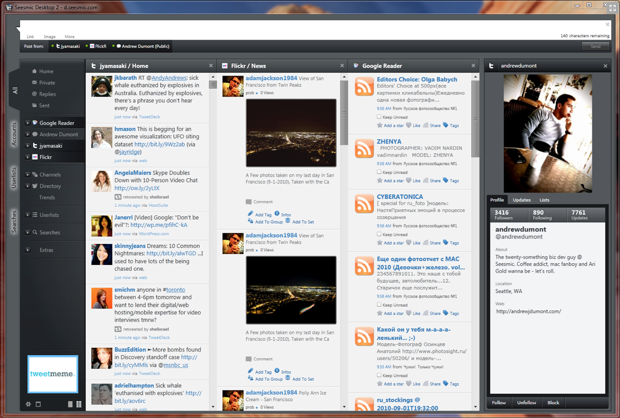Viewport: 620px width, 418px height.
Task: Click scrollbar thumb of Flickr News column
Action: click(x=344, y=113)
